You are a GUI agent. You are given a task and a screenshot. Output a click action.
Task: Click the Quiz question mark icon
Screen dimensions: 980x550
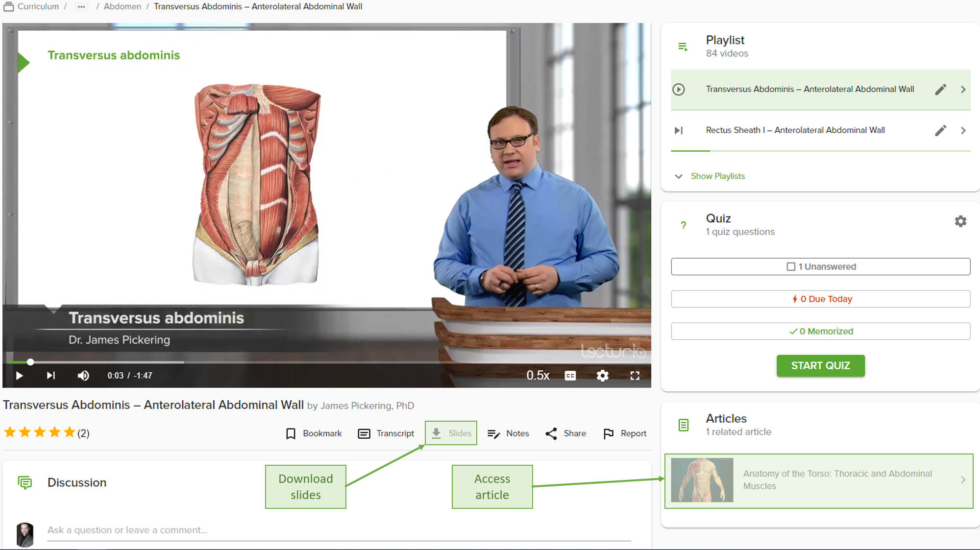point(683,225)
